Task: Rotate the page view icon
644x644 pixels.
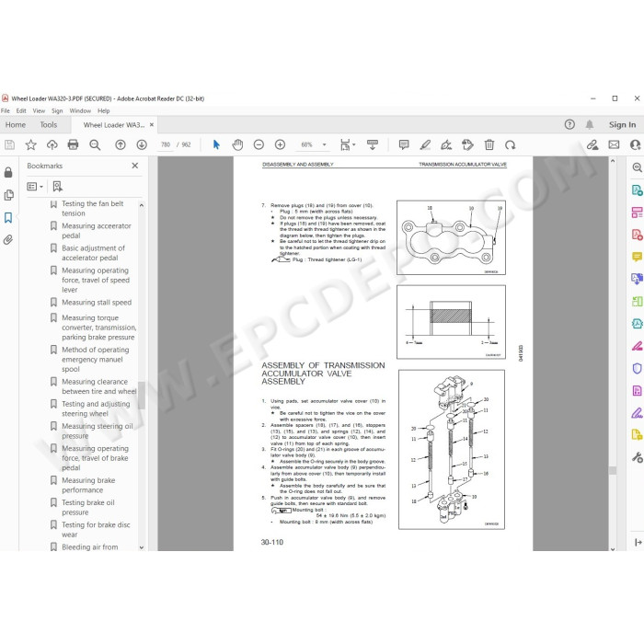Action: (x=511, y=144)
